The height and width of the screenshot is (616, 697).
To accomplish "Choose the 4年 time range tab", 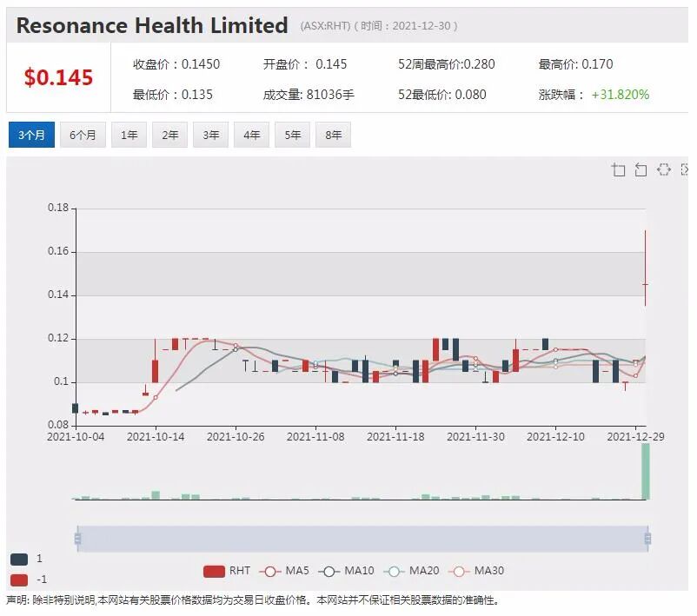I will [x=251, y=135].
